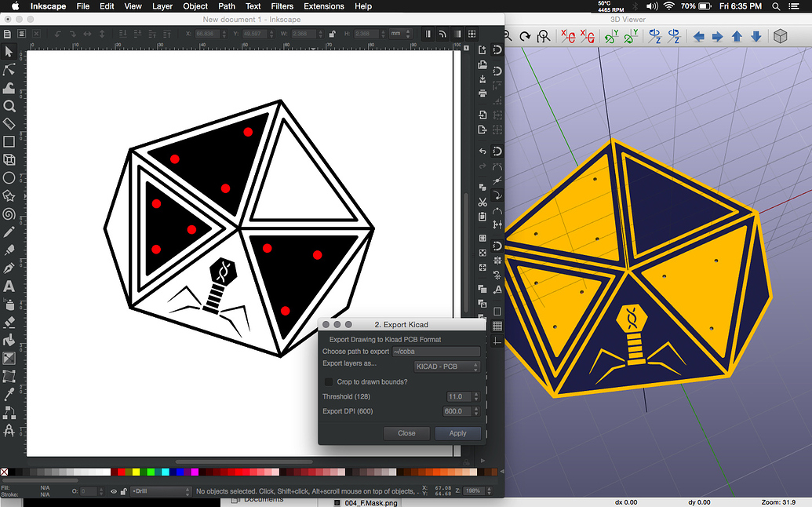Toggle orthographic cube view in 3D Viewer
The width and height of the screenshot is (812, 507).
point(781,36)
